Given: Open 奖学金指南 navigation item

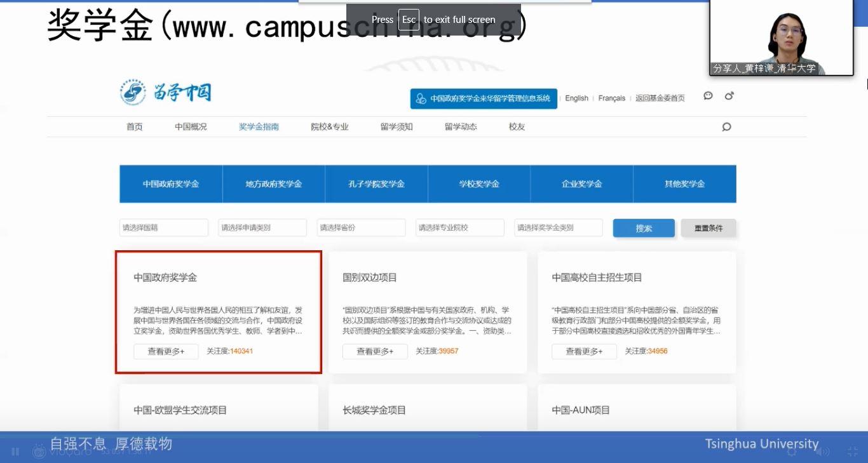Looking at the screenshot, I should [x=259, y=127].
